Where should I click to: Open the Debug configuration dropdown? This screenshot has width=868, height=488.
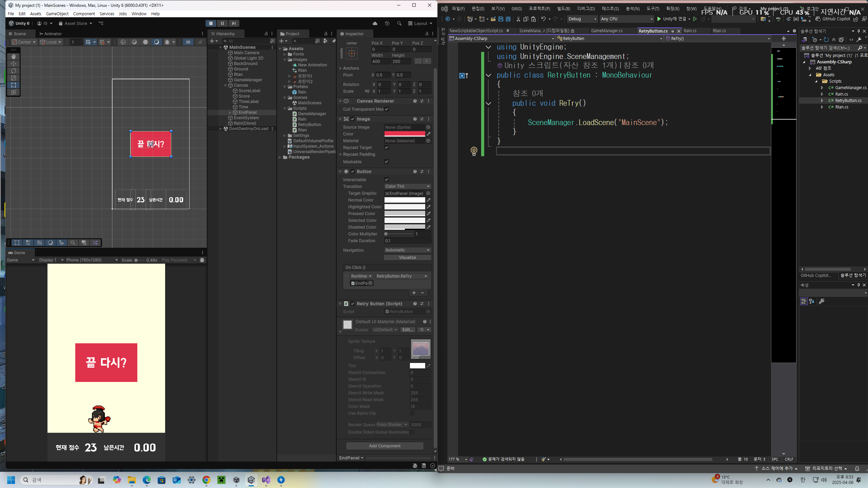(582, 19)
